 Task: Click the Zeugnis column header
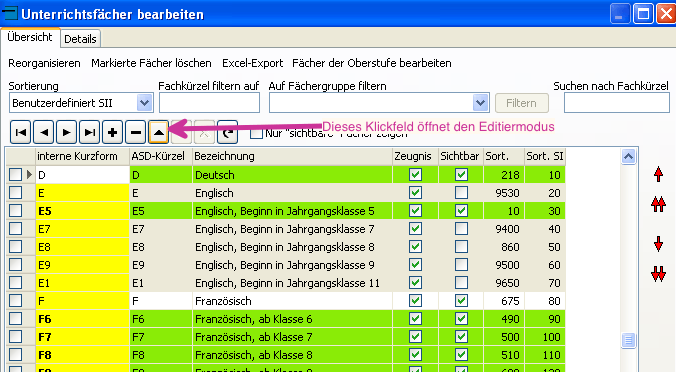pos(415,156)
